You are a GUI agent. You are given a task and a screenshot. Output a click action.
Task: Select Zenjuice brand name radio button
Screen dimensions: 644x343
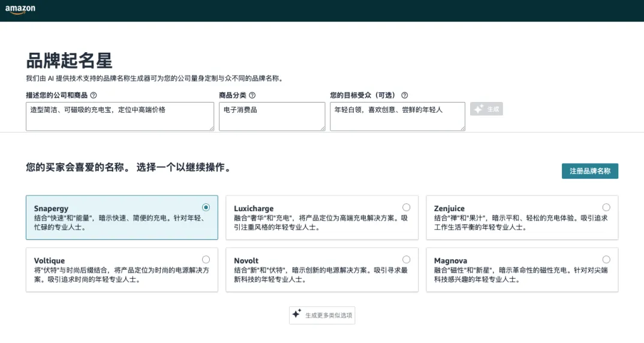click(x=606, y=207)
